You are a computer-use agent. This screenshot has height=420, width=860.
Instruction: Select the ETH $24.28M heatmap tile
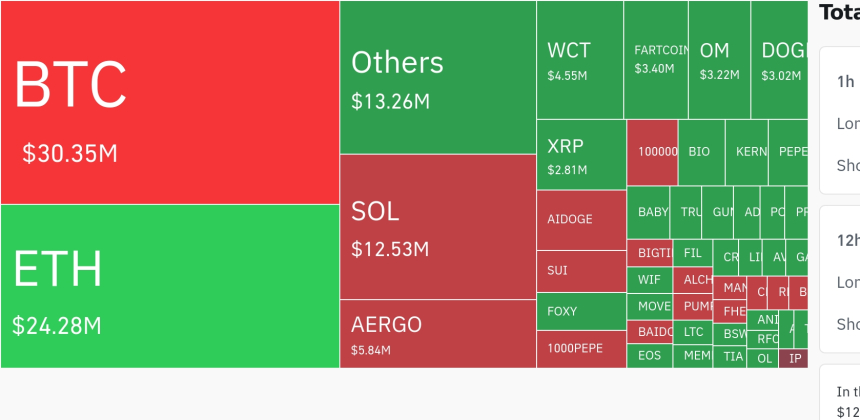coord(170,286)
